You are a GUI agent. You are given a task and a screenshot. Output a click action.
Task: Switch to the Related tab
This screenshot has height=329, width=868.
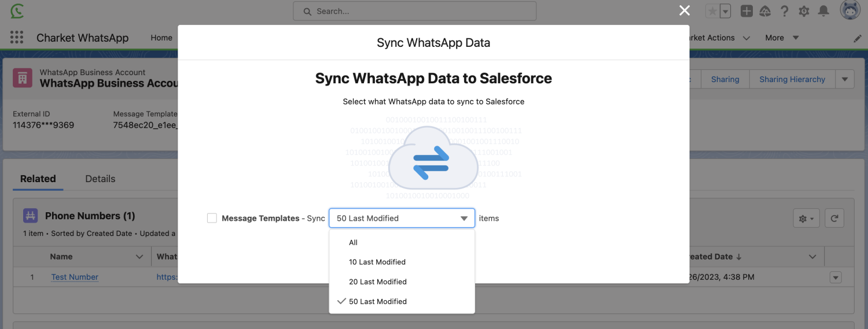38,179
